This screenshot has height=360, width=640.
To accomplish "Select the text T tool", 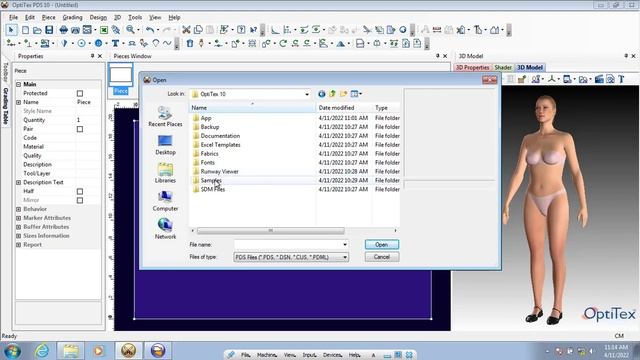I will point(116,43).
